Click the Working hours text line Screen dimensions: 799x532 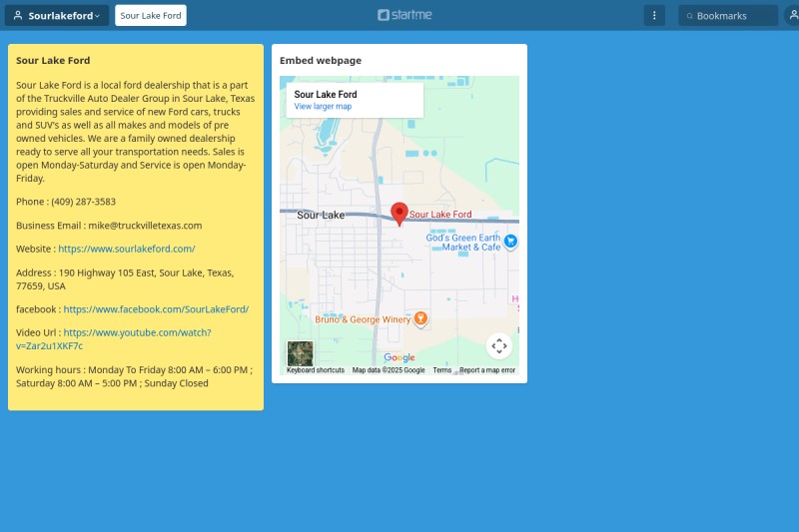coord(134,376)
